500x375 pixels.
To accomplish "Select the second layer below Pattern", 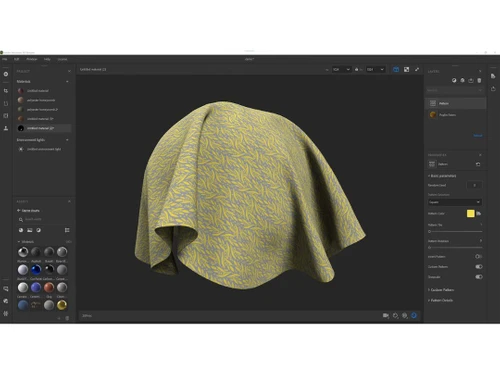I will click(x=456, y=115).
